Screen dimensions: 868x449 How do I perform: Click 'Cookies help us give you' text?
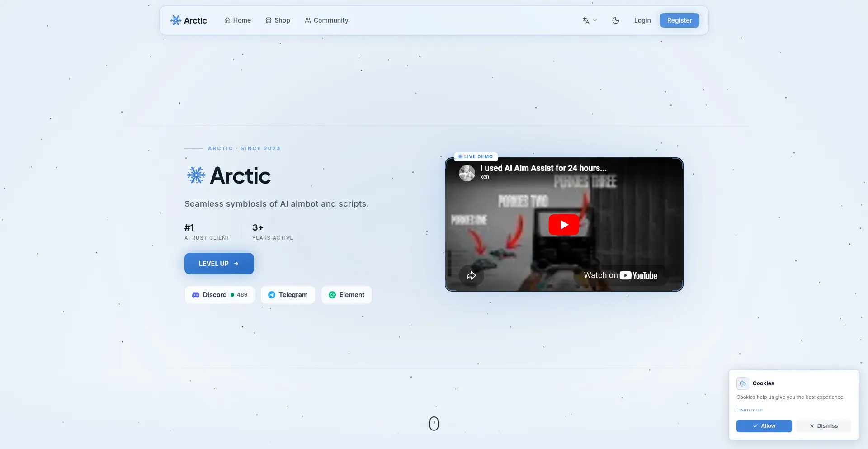[x=790, y=397]
